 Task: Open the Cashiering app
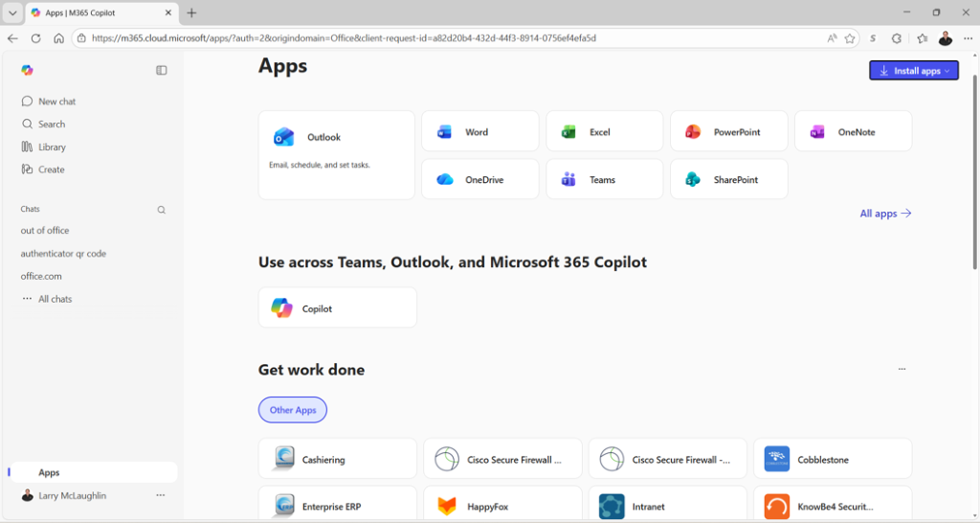(338, 459)
